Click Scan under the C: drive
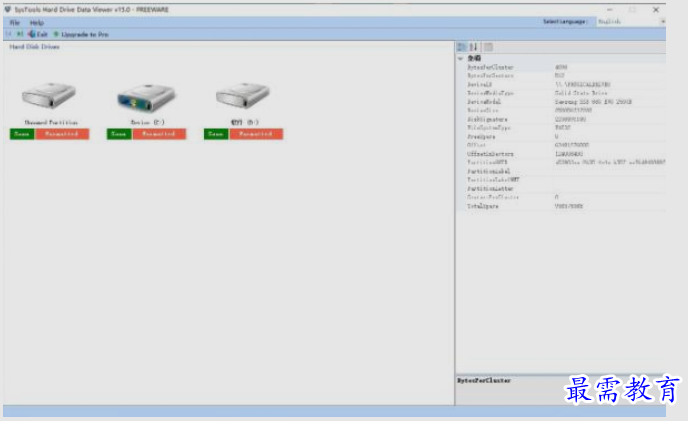This screenshot has width=688, height=421. 119,134
